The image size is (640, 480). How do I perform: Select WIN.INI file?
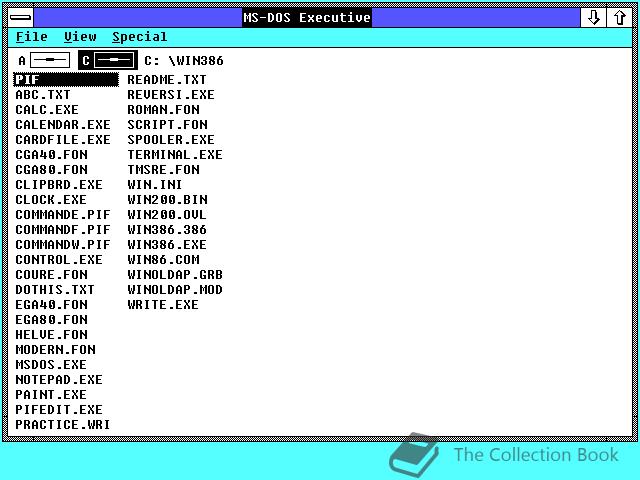coord(155,184)
